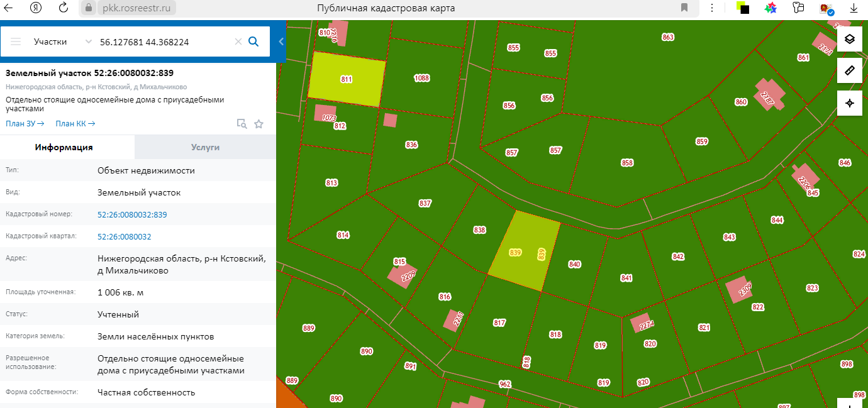868x408 pixels.
Task: Focus the coordinates search field
Action: click(165, 41)
